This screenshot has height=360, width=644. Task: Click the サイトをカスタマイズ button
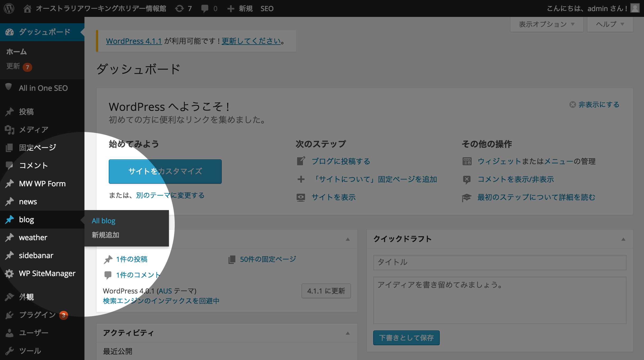[x=165, y=171]
